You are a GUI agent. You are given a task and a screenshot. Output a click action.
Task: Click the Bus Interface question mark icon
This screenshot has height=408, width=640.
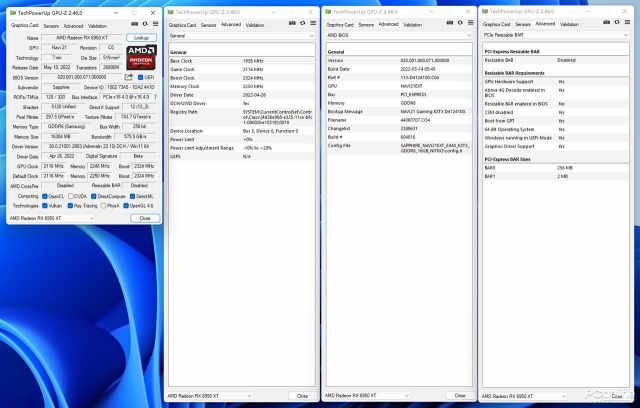pos(155,97)
